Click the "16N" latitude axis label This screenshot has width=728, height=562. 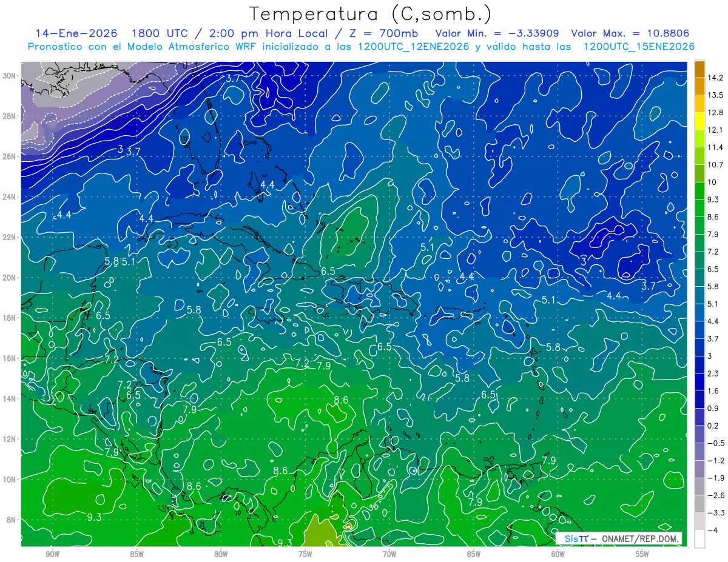coord(10,358)
